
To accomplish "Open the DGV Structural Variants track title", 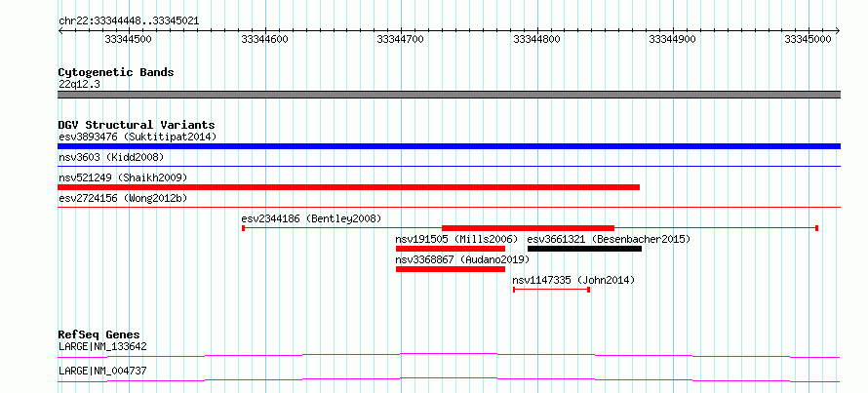I will [137, 125].
